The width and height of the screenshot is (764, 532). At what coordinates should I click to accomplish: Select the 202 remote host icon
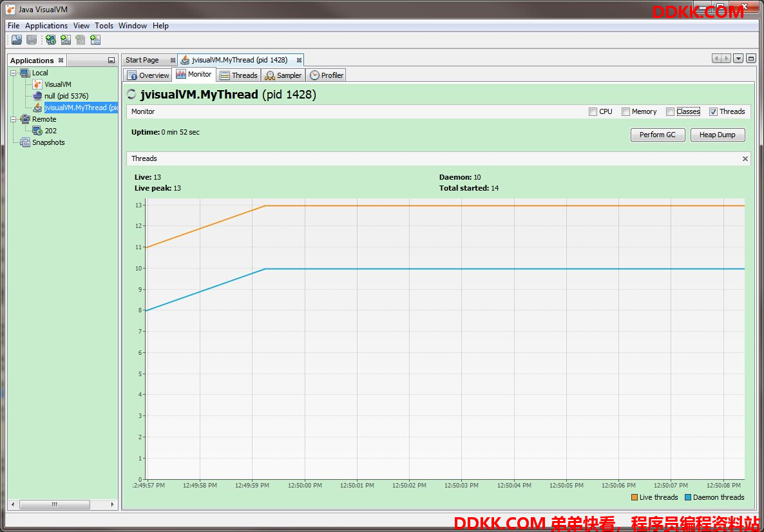[x=37, y=131]
